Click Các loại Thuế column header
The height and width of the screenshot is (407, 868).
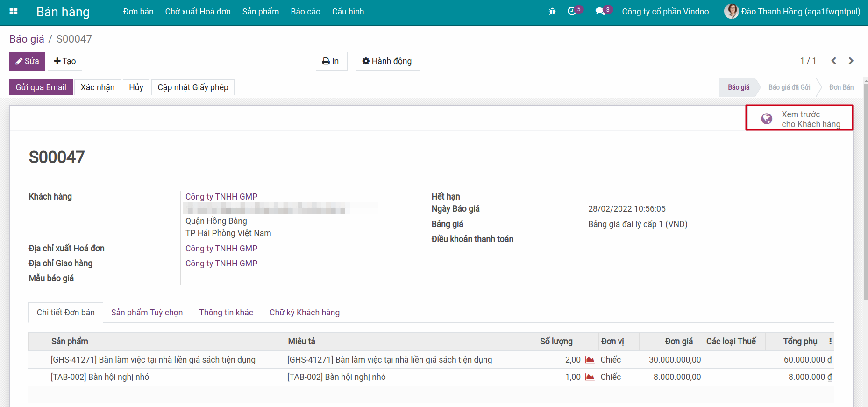pyautogui.click(x=734, y=342)
